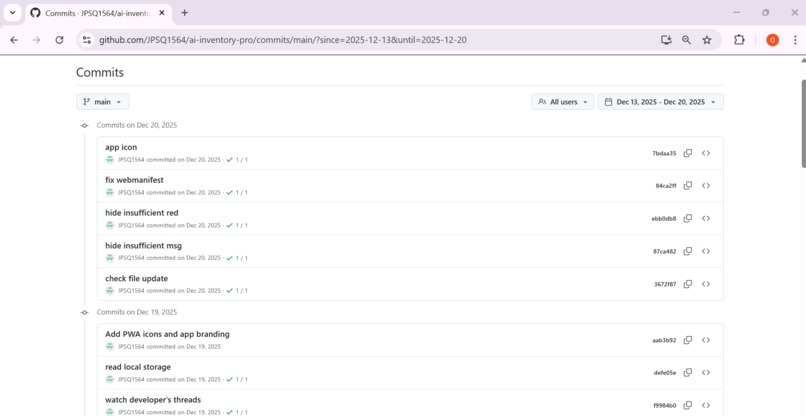Browse repository at 'app icon' commit
The width and height of the screenshot is (806, 416).
click(x=706, y=153)
